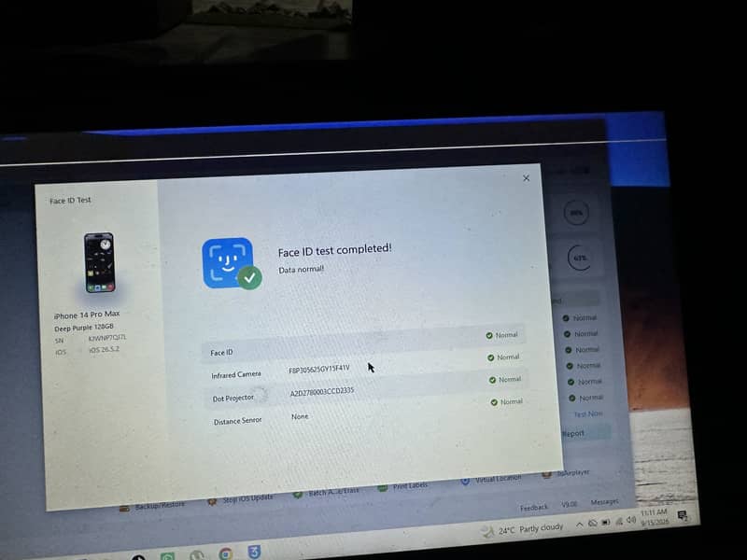Click the Face ID Test window title
The width and height of the screenshot is (747, 560).
tap(70, 201)
